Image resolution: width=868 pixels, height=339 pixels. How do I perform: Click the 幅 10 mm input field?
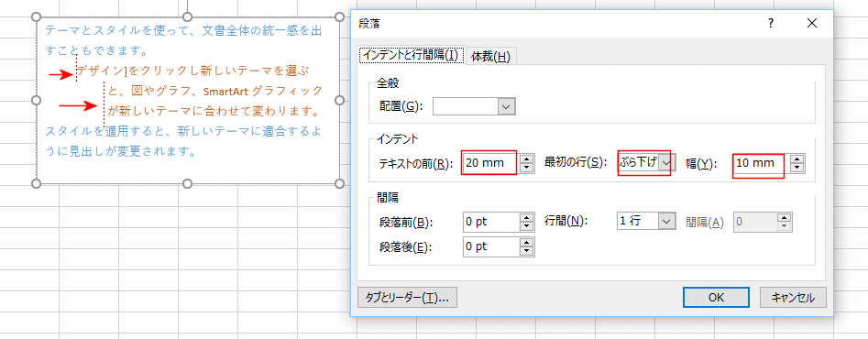click(x=761, y=163)
